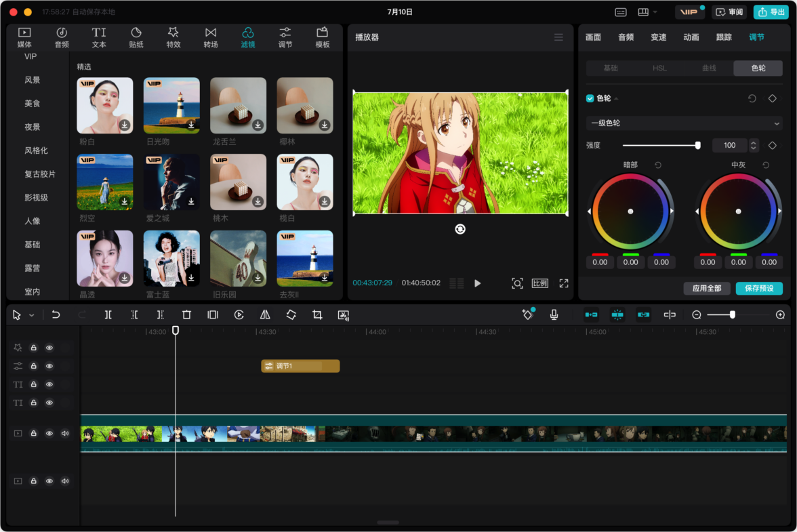Reset the 中灰 color wheel

click(766, 165)
